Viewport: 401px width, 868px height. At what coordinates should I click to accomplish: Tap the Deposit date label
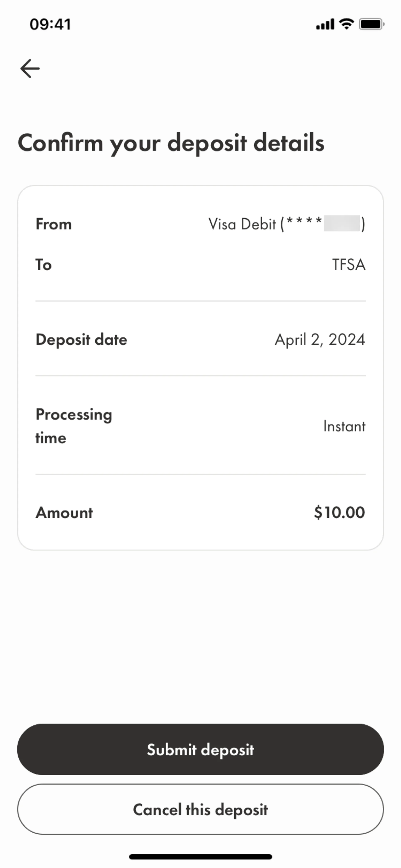pos(81,339)
